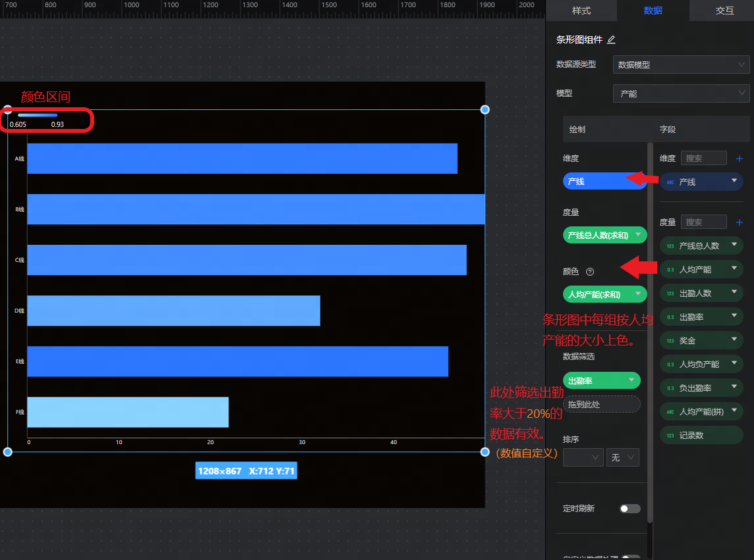The height and width of the screenshot is (560, 754).
Task: Expand options for the 奖金 field
Action: (734, 340)
